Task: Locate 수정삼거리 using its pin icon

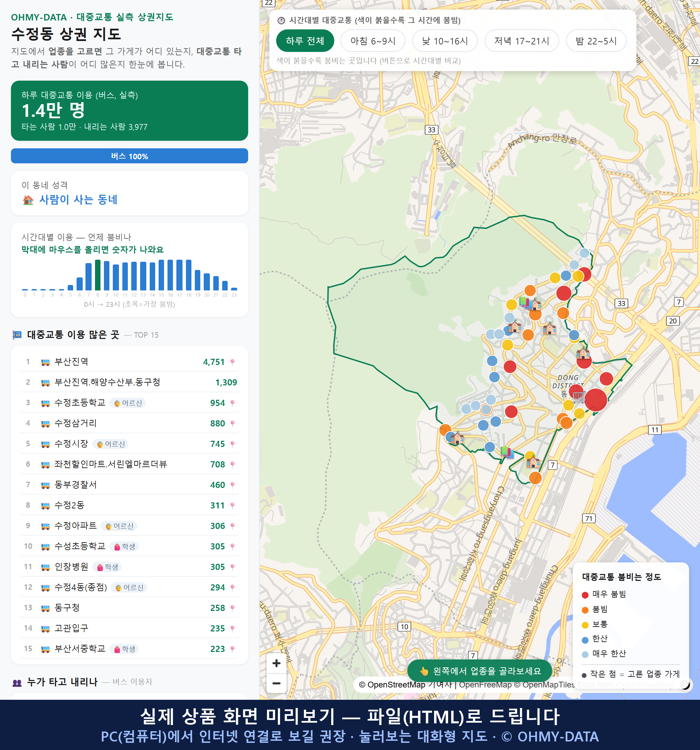Action: [x=232, y=423]
